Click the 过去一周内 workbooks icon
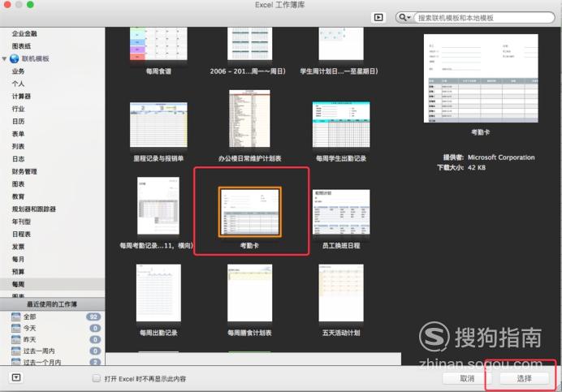The image size is (562, 392). click(x=15, y=351)
